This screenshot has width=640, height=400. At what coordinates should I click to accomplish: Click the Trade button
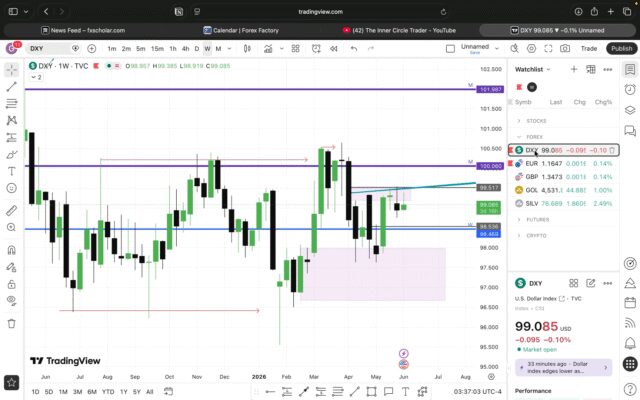(x=589, y=49)
